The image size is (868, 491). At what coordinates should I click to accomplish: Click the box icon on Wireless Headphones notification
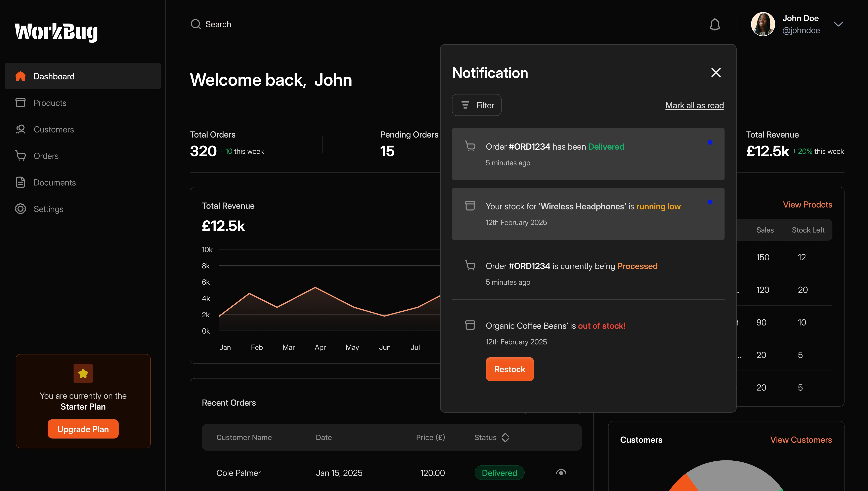(470, 205)
